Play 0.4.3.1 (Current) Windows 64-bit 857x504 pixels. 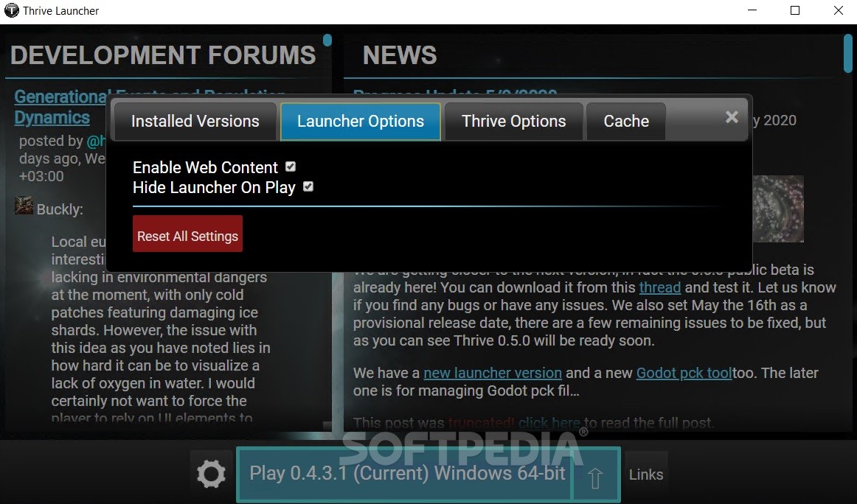pyautogui.click(x=406, y=474)
